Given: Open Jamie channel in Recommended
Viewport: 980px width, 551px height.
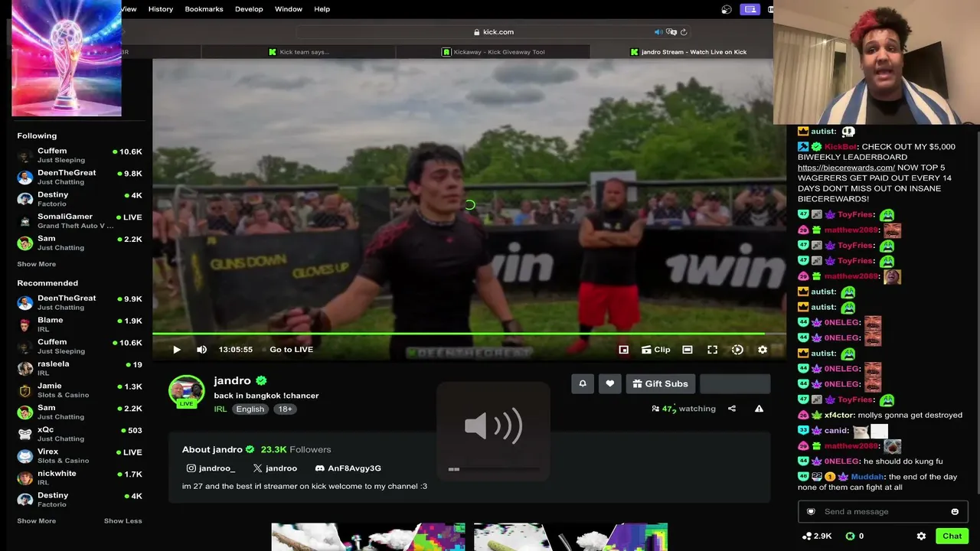Looking at the screenshot, I should point(80,390).
